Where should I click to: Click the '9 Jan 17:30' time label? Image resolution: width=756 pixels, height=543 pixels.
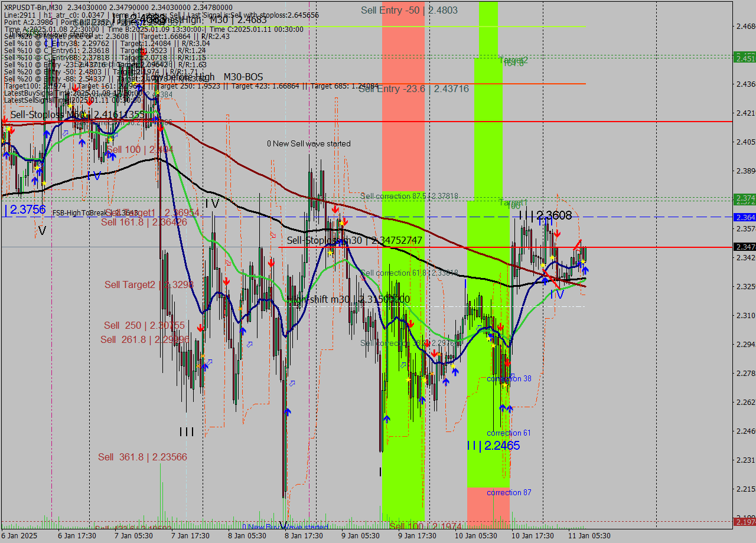[x=417, y=536]
